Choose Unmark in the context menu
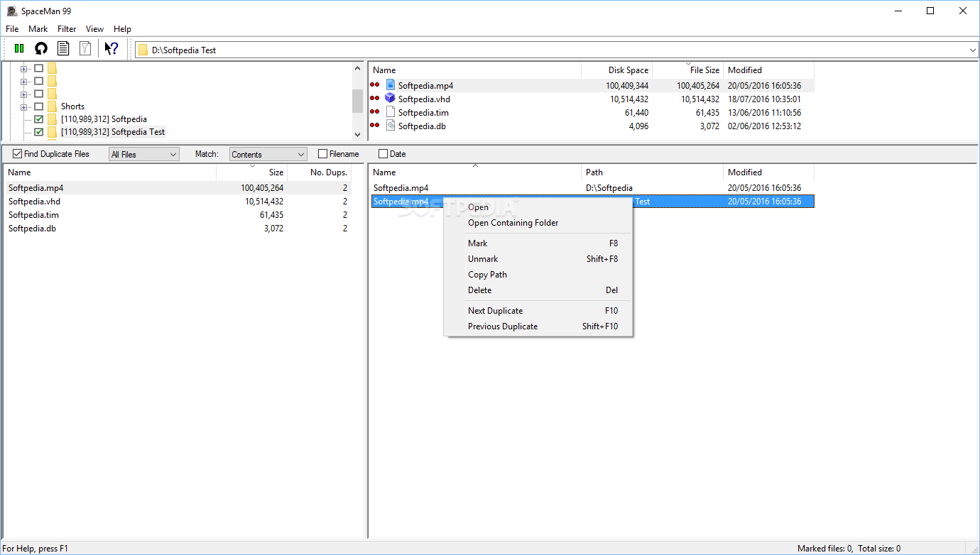This screenshot has width=980, height=555. tap(538, 259)
